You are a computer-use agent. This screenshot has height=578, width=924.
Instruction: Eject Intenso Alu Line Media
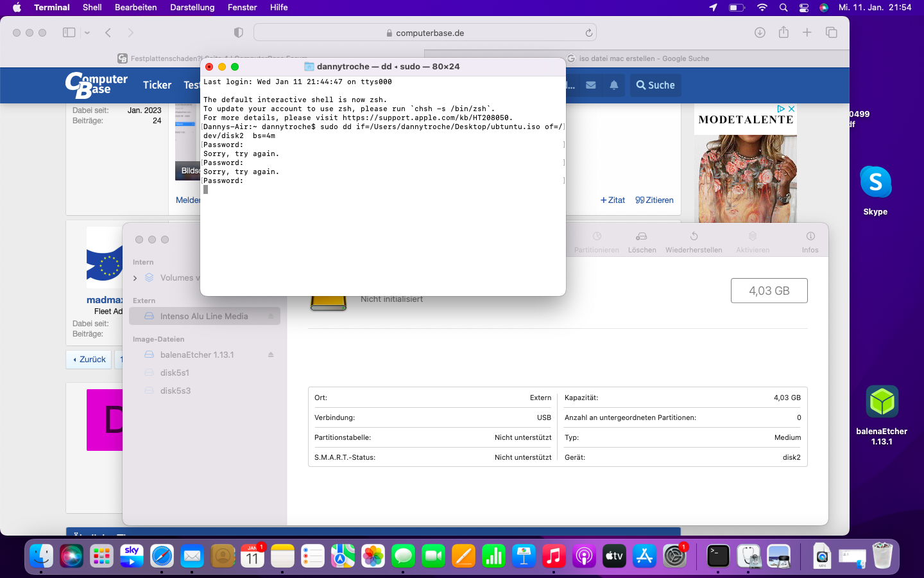click(271, 316)
